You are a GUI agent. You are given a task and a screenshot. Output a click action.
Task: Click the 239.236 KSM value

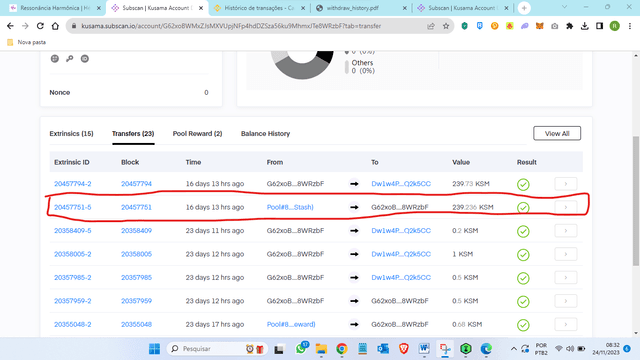(473, 207)
